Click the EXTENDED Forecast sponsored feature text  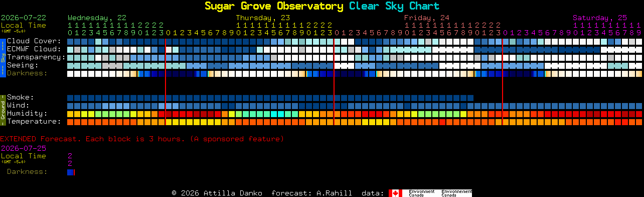[142, 139]
